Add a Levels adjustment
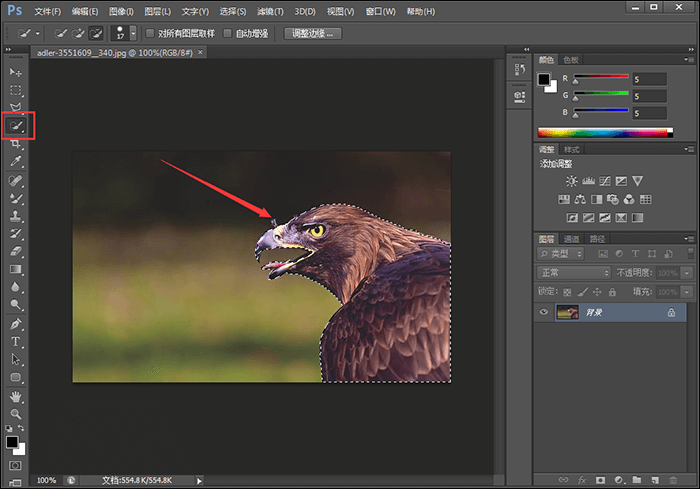The image size is (700, 489). [x=588, y=181]
